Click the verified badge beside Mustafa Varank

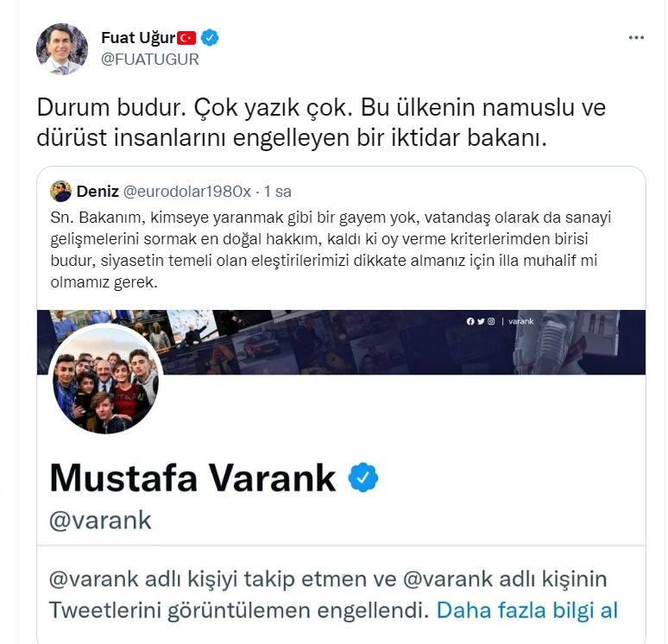click(363, 477)
